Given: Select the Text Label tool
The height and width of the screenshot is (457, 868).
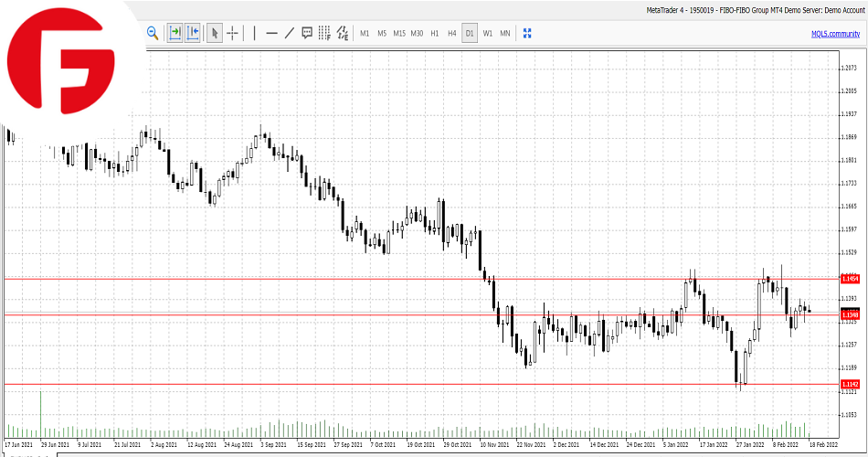Looking at the screenshot, I should [x=307, y=34].
